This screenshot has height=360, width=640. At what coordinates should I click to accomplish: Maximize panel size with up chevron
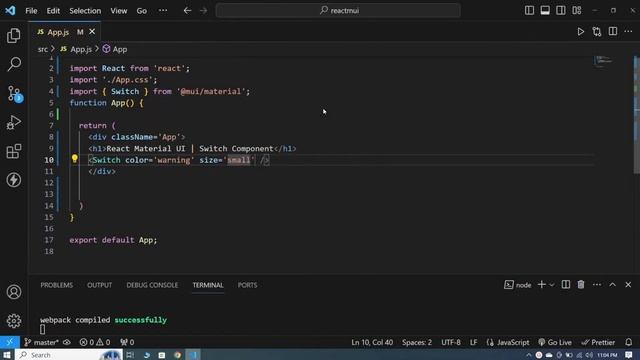tap(613, 284)
